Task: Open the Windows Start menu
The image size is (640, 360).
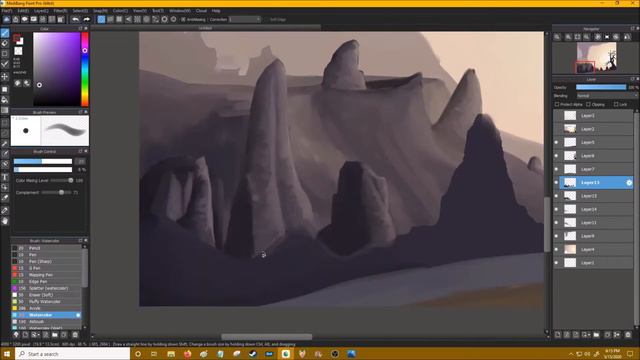Action: point(7,354)
